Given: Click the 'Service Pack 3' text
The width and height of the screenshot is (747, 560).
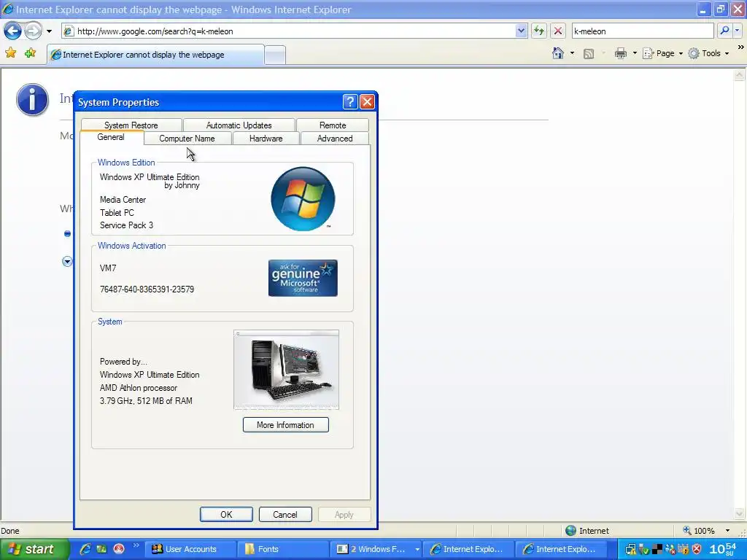Looking at the screenshot, I should [126, 225].
